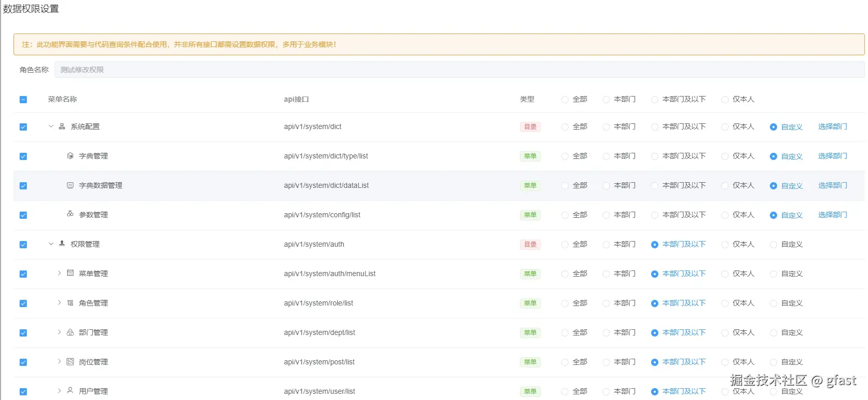The width and height of the screenshot is (868, 400).
Task: Set 用户管理 scope to 全部
Action: point(565,392)
